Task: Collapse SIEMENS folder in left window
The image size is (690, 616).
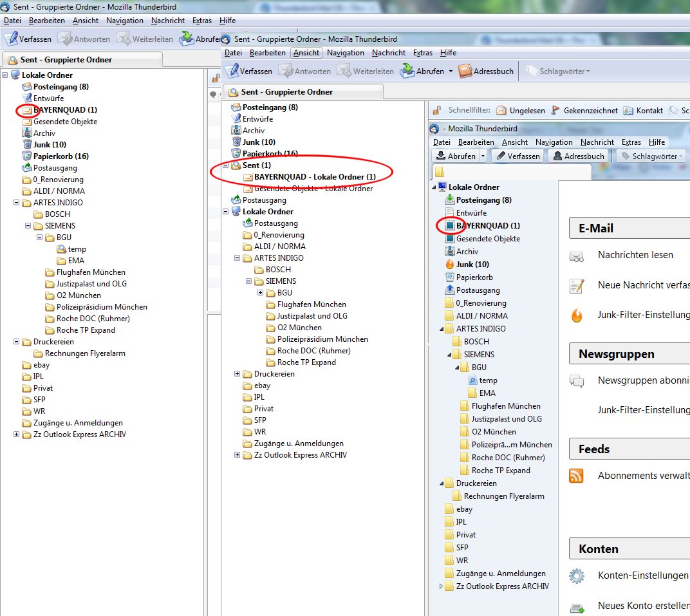Action: coord(28,226)
